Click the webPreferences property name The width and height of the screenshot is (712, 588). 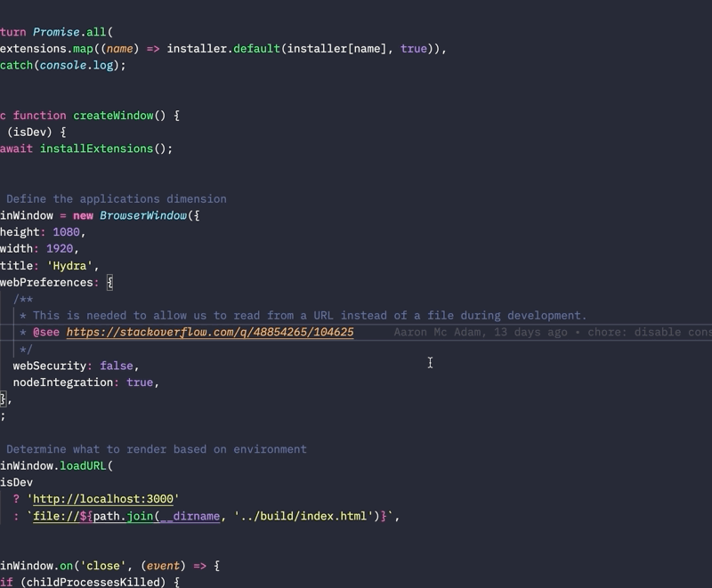(x=46, y=282)
